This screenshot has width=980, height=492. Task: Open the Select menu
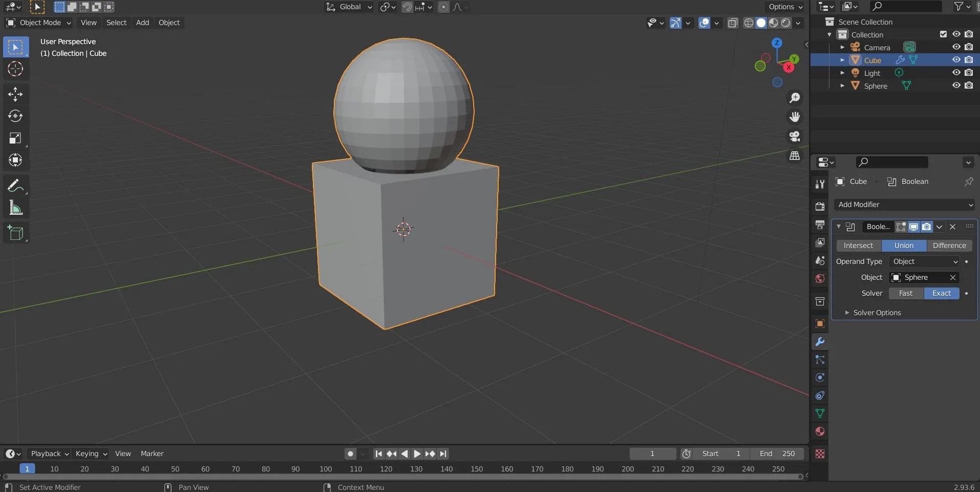point(116,23)
